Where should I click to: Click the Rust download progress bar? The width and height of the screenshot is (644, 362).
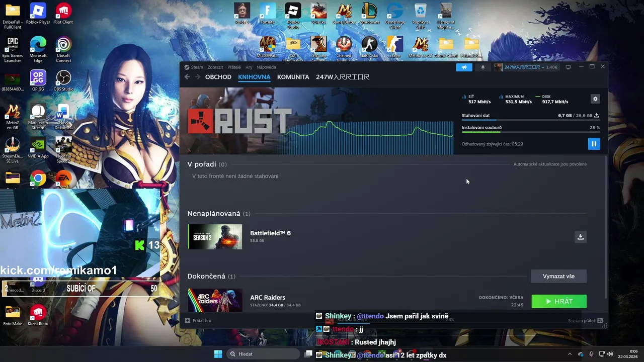[x=531, y=121]
